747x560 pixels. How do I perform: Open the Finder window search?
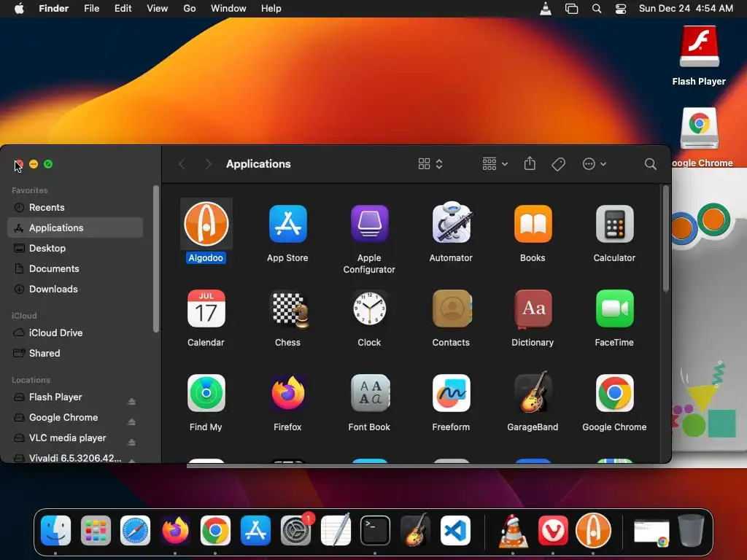[650, 164]
